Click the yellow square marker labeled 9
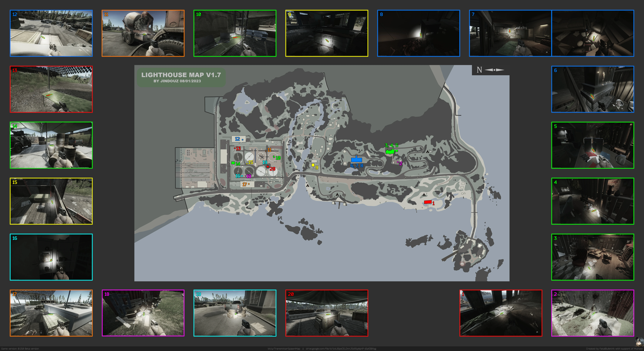The image size is (644, 351). point(313,165)
